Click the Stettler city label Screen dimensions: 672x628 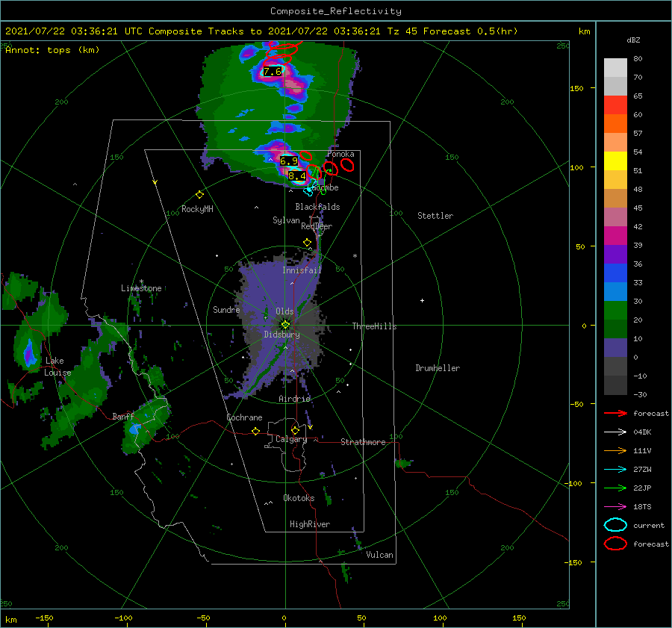coord(435,216)
